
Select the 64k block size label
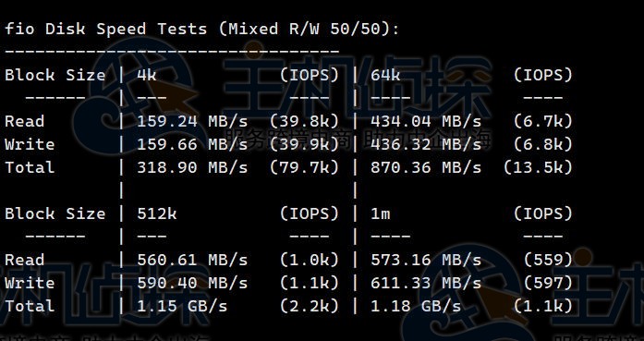[385, 75]
